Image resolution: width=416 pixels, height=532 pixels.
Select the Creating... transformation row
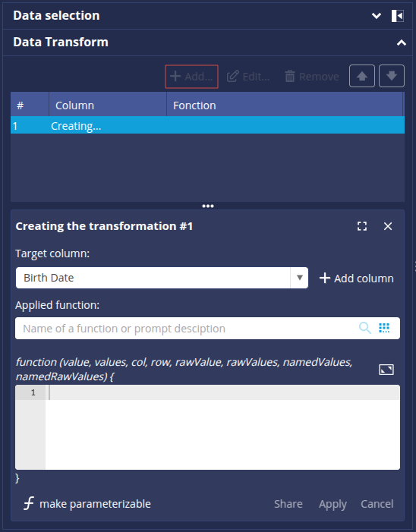pos(207,126)
